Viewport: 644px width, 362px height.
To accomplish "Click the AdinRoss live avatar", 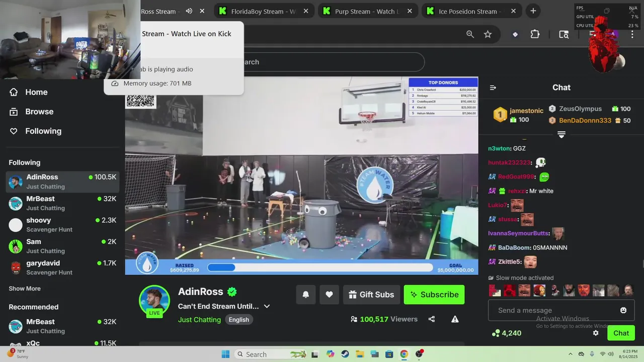I will [154, 301].
